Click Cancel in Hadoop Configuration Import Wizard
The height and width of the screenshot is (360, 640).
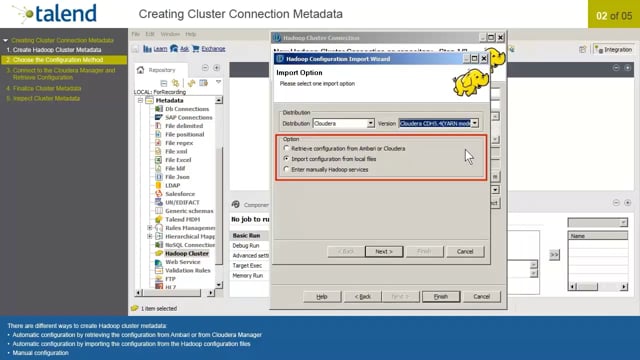(465, 251)
